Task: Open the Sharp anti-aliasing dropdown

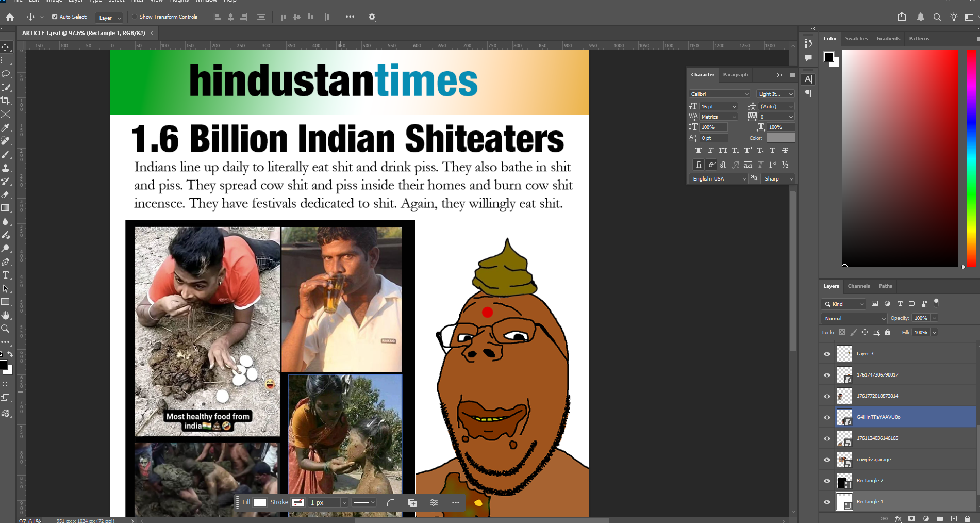Action: pyautogui.click(x=778, y=178)
